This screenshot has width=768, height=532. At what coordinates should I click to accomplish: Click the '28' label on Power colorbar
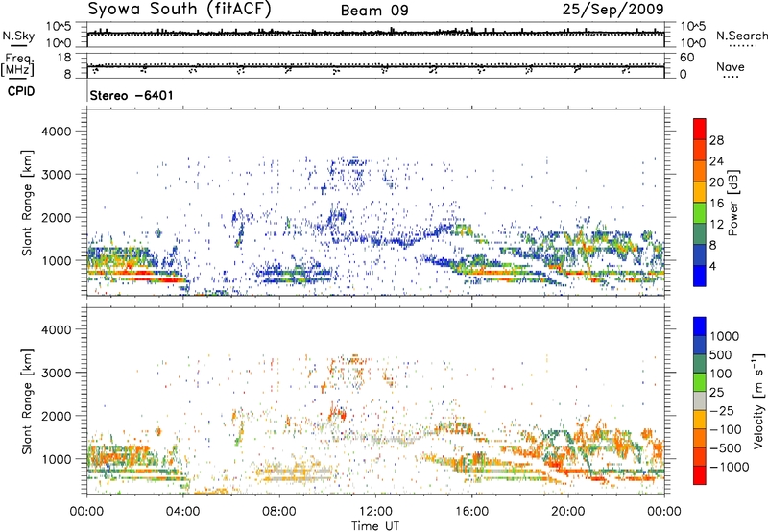point(716,140)
